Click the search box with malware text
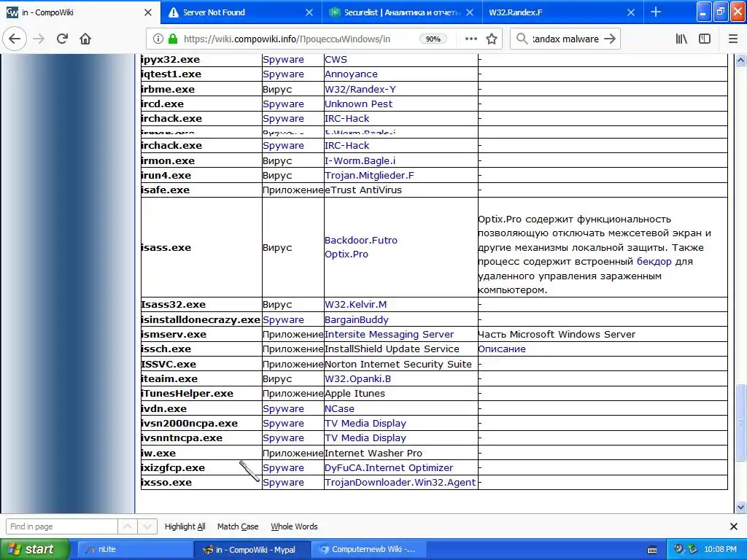This screenshot has width=747, height=560. (565, 39)
